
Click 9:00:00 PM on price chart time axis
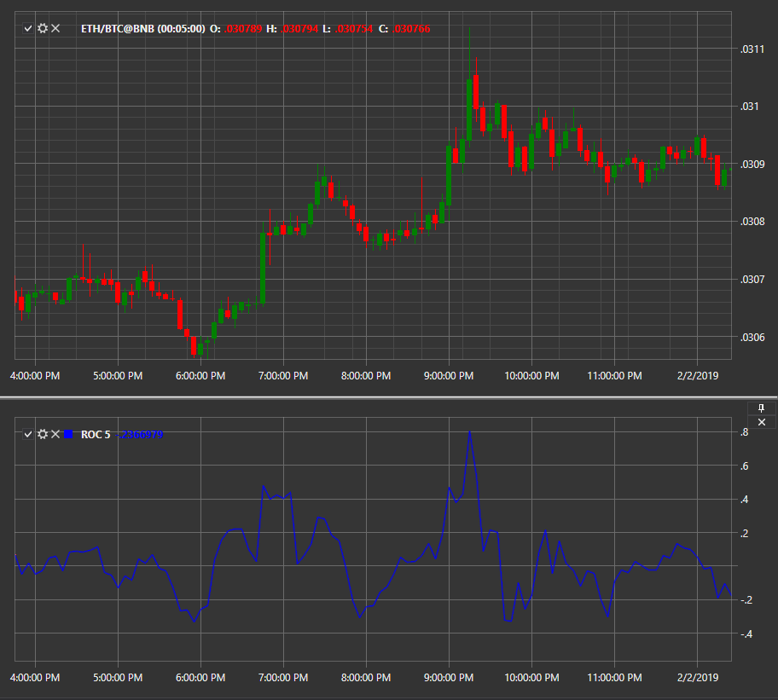[x=449, y=376]
